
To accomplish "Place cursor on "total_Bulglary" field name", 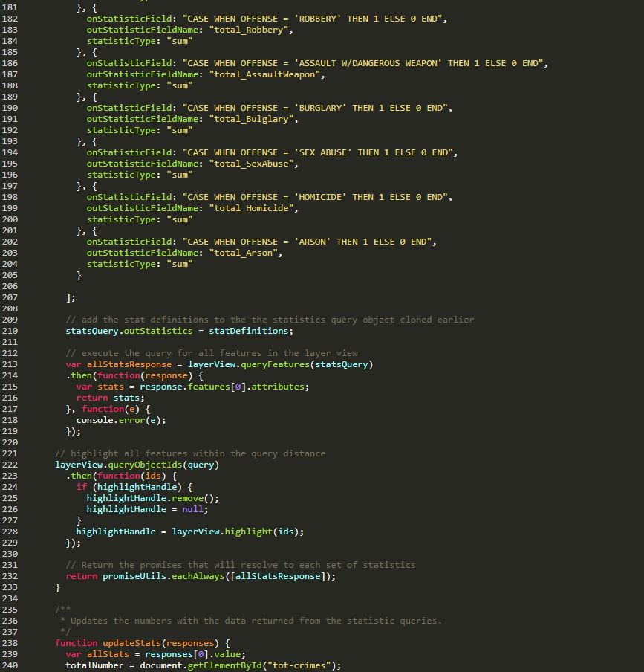I will click(x=253, y=119).
